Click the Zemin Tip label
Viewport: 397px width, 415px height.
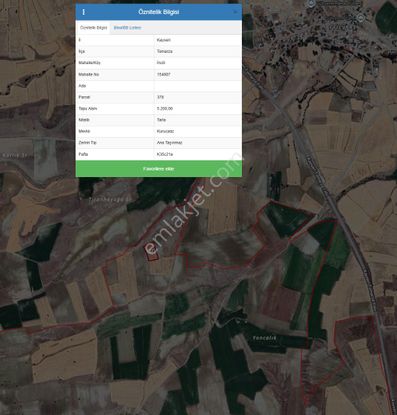[x=88, y=143]
